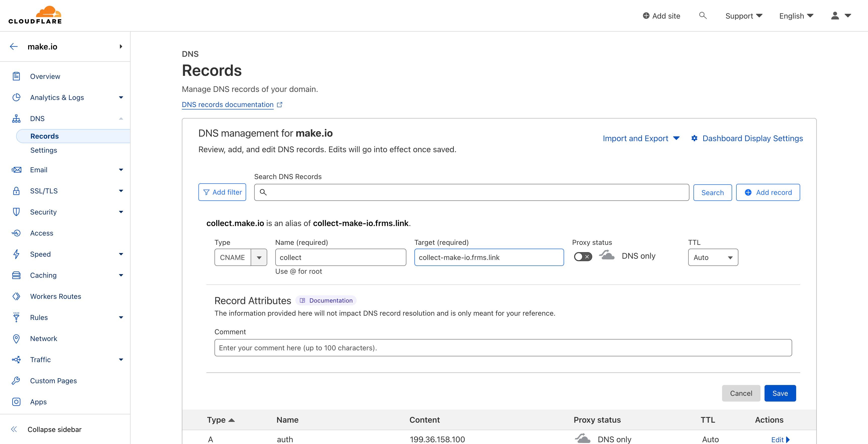Click the SSL/TLS lock icon

coord(16,191)
